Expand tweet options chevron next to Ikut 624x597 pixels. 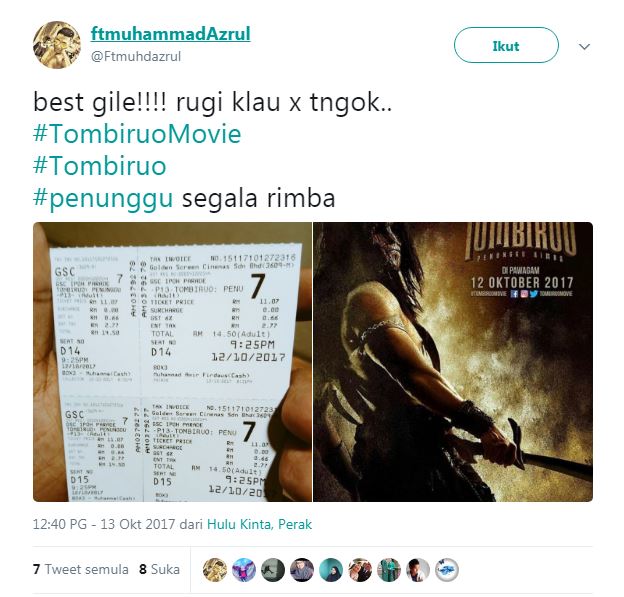coord(584,47)
